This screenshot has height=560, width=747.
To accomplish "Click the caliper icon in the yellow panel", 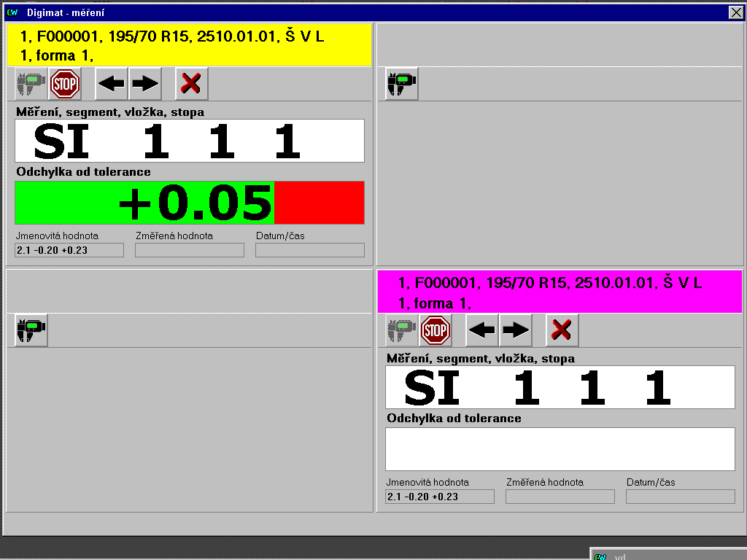I will click(31, 84).
